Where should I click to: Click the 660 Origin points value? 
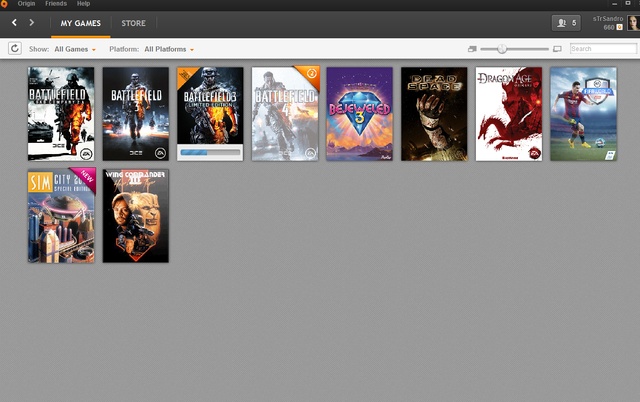(x=609, y=27)
